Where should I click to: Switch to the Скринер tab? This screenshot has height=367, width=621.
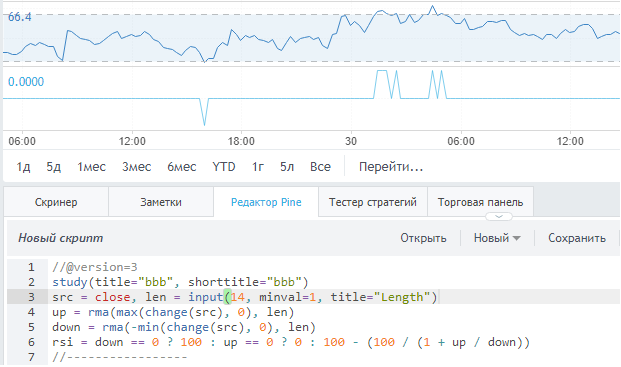pyautogui.click(x=56, y=202)
